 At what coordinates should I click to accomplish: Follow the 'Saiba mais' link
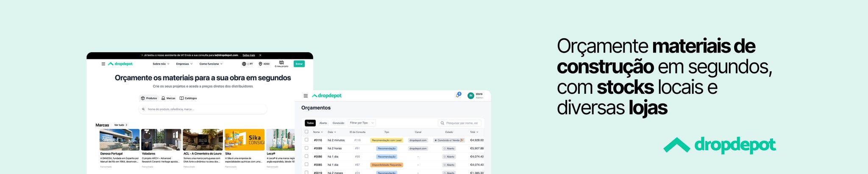point(249,55)
